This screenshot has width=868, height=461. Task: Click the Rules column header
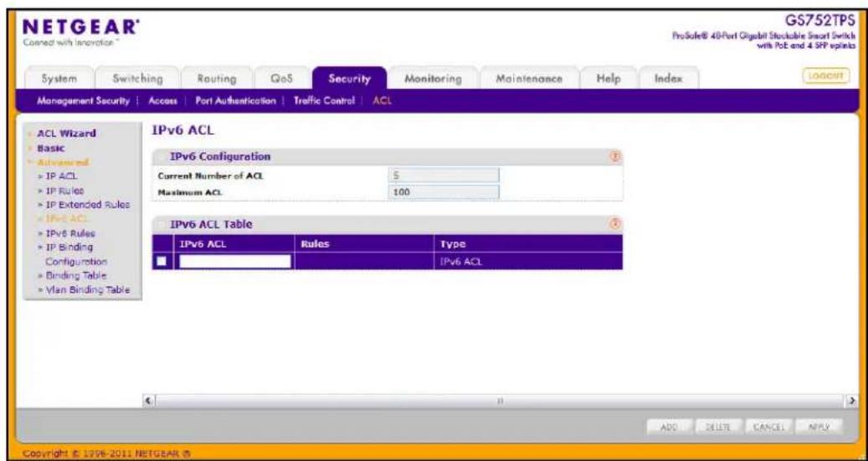click(x=315, y=243)
